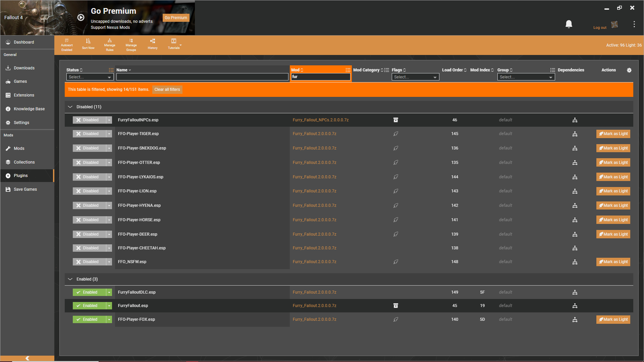Enable FFO-Player-OTTER.esp plugin
644x362 pixels.
click(89, 163)
